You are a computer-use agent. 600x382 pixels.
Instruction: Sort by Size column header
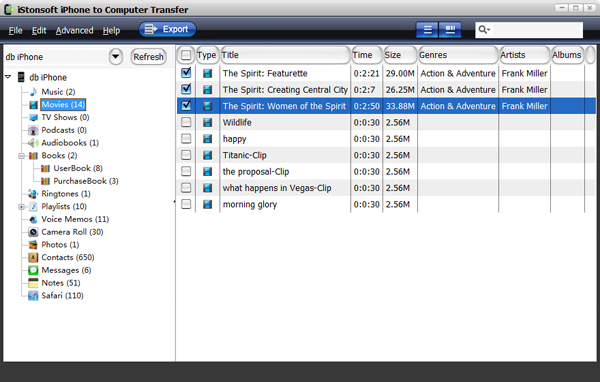tap(400, 55)
